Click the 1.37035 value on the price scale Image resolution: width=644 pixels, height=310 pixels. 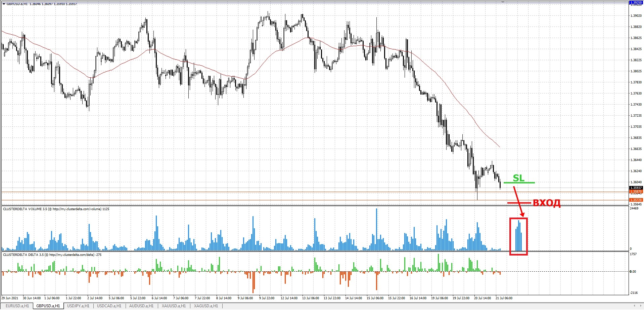tap(636, 127)
